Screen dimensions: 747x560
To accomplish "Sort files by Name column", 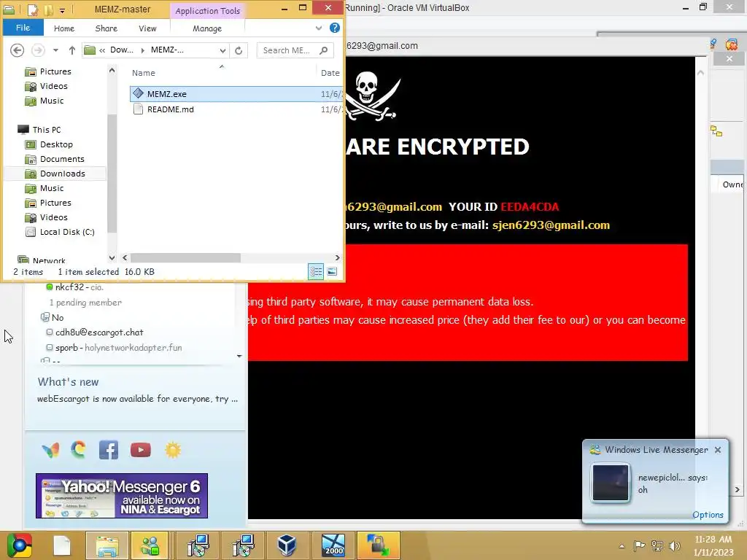I will [144, 73].
